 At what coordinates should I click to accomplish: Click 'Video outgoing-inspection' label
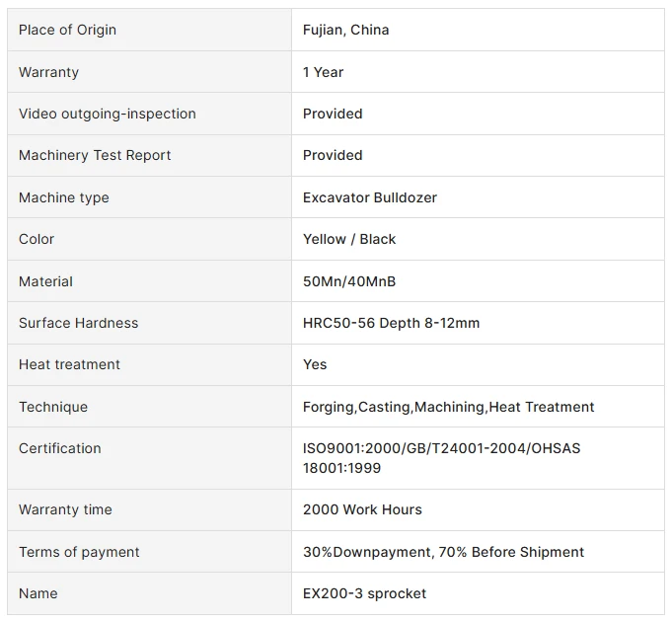pyautogui.click(x=108, y=114)
